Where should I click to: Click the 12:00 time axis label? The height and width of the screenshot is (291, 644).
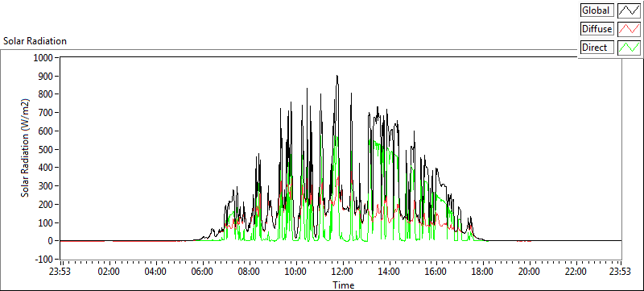[342, 272]
